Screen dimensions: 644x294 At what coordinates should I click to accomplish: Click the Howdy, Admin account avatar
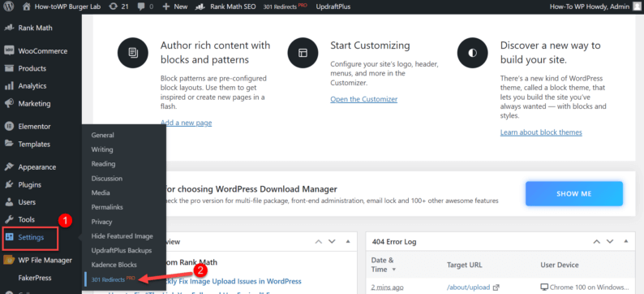coord(636,6)
